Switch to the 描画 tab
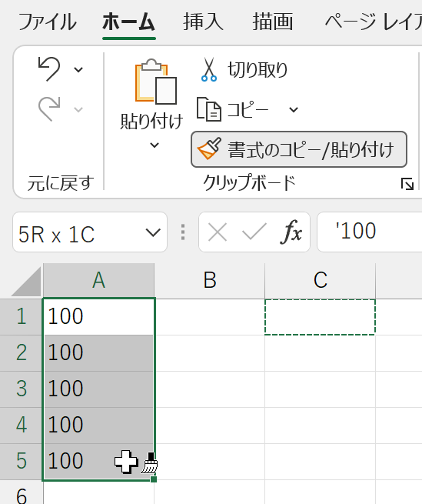422x504 pixels. point(273,22)
